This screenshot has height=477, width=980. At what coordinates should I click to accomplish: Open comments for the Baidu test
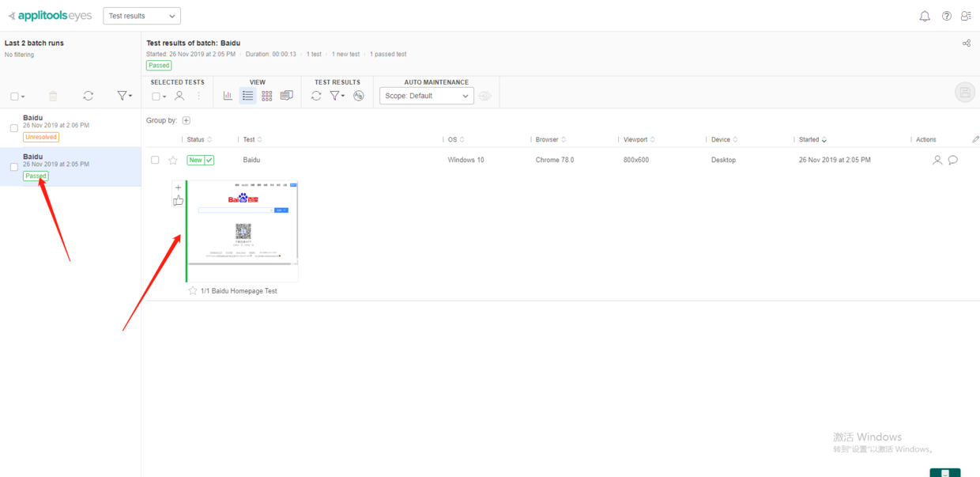pos(953,160)
